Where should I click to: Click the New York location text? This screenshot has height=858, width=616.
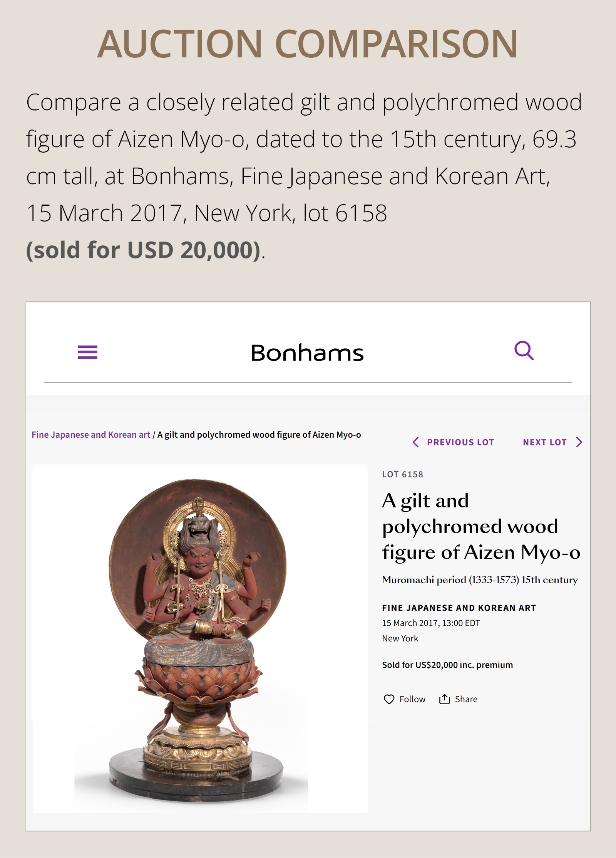click(400, 638)
